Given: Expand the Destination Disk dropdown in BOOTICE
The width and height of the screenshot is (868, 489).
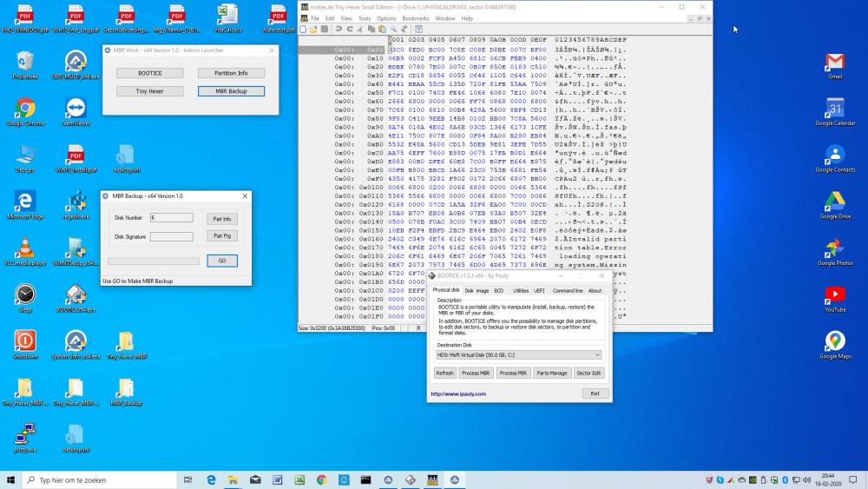Looking at the screenshot, I should pyautogui.click(x=597, y=355).
